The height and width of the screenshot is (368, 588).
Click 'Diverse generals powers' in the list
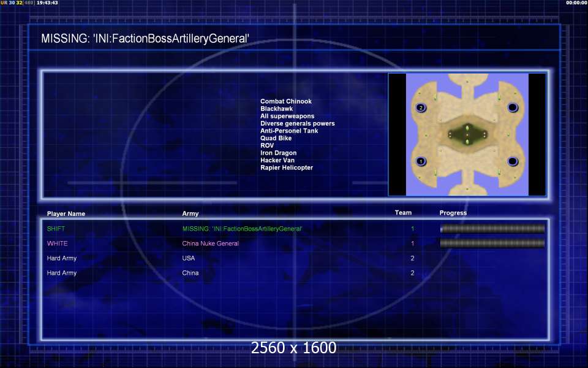click(x=298, y=123)
